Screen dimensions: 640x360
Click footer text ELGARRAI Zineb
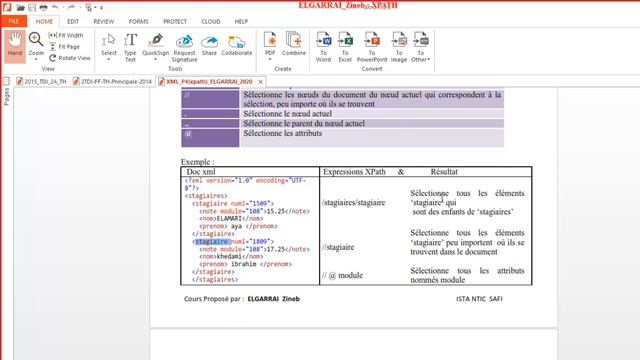(273, 299)
